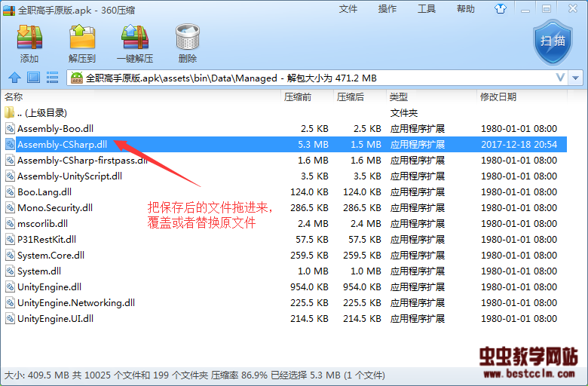Click the file icon of System.Core.dll
This screenshot has height=386, width=588.
(x=10, y=255)
